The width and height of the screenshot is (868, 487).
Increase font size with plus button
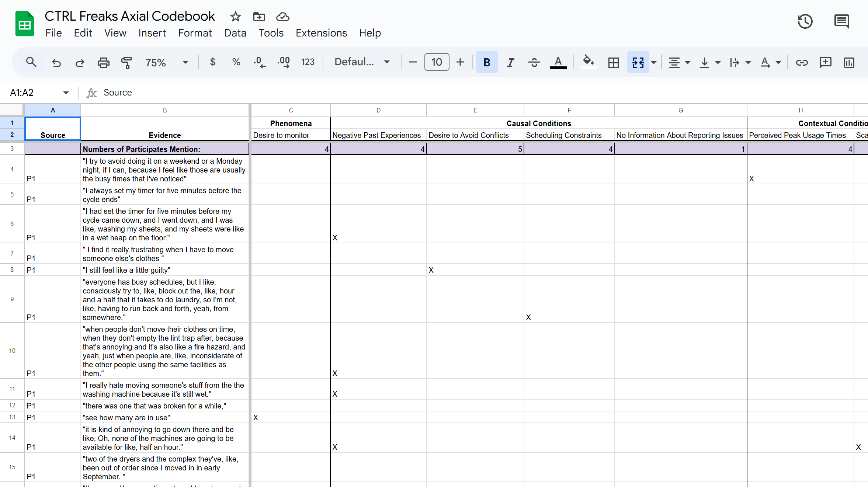(460, 62)
